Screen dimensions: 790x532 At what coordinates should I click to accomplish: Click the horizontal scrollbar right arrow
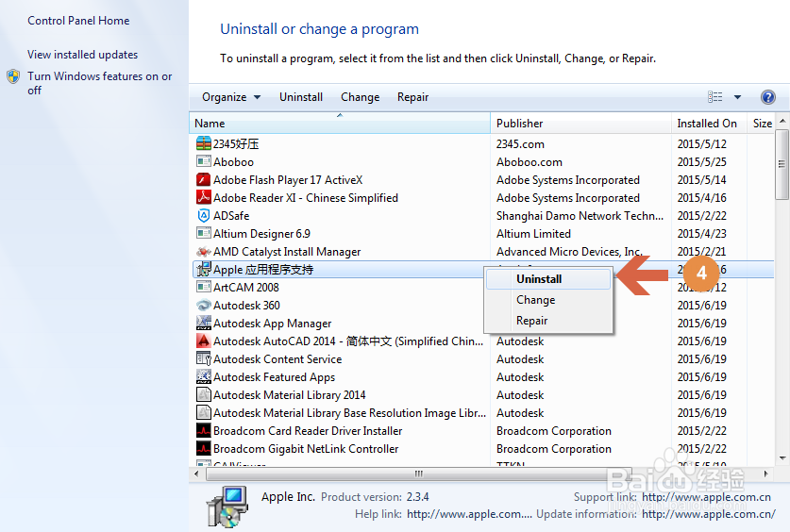point(765,474)
